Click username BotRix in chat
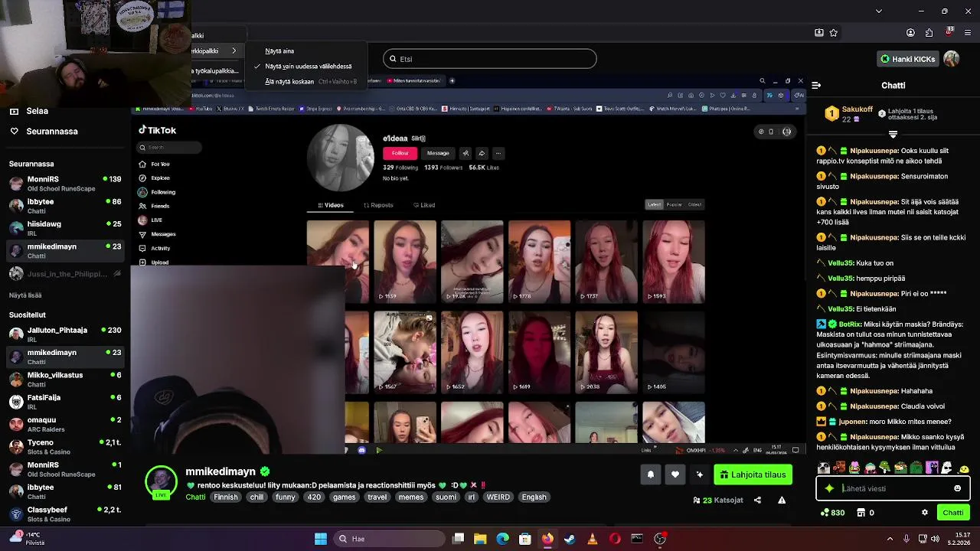980x551 pixels. pyautogui.click(x=851, y=324)
